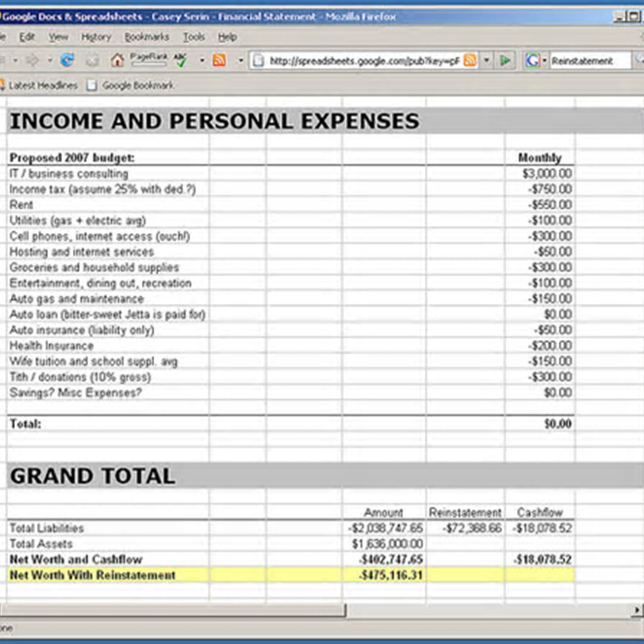644x644 pixels.
Task: Toggle the SpellCheck options arrow
Action: pos(202,60)
